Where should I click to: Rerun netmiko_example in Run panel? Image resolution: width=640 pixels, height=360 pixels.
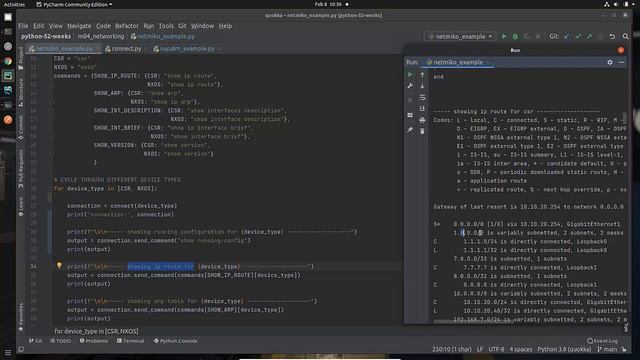[410, 74]
